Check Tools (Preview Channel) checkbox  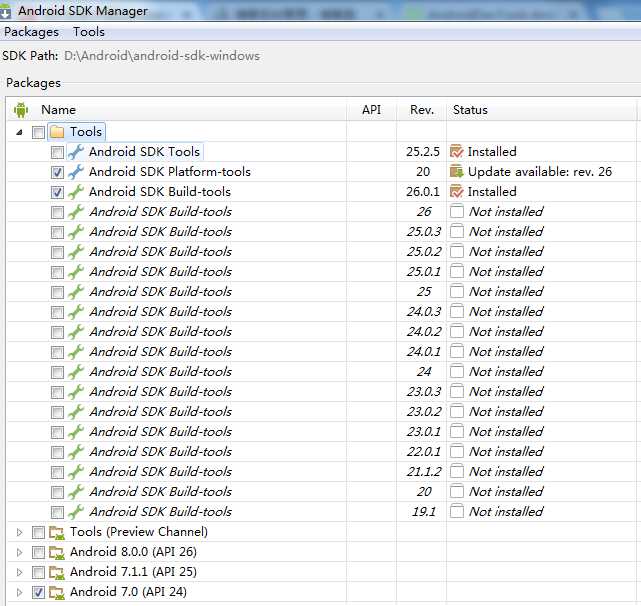point(38,532)
